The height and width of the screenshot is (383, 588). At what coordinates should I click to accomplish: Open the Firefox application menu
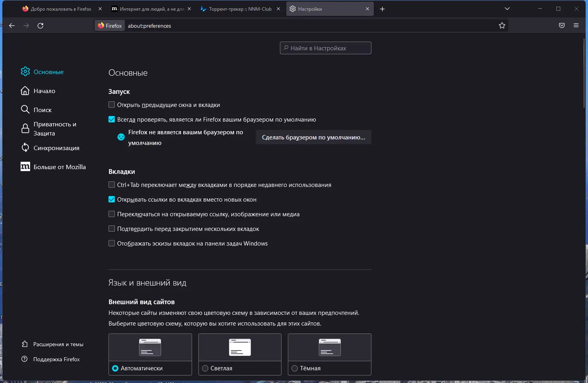(x=576, y=26)
